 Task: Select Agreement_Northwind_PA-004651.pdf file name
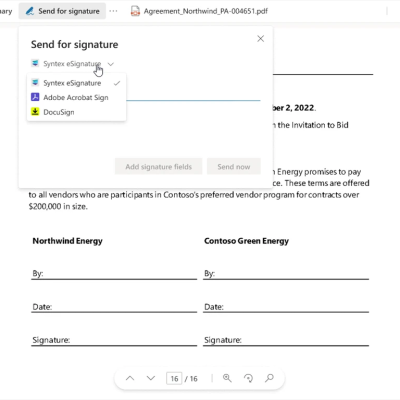206,11
